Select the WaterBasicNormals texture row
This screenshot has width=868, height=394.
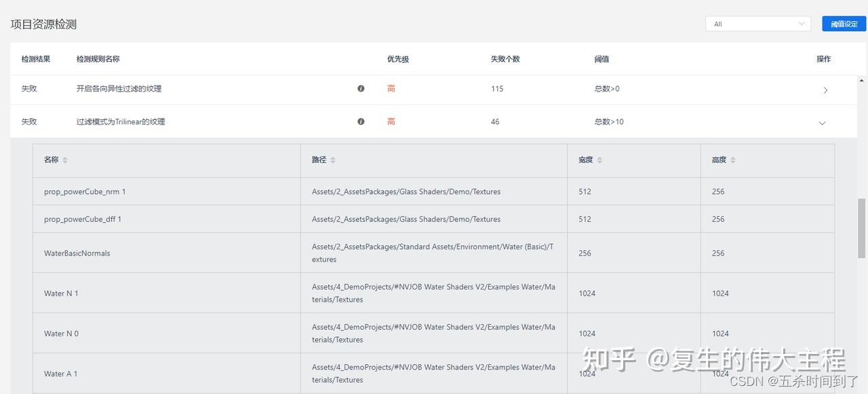point(77,252)
